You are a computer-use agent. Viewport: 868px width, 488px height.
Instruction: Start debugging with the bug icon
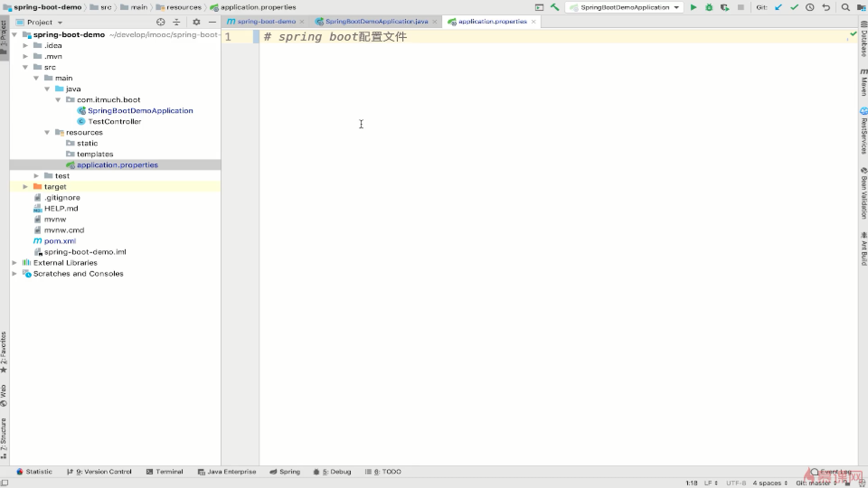tap(709, 7)
